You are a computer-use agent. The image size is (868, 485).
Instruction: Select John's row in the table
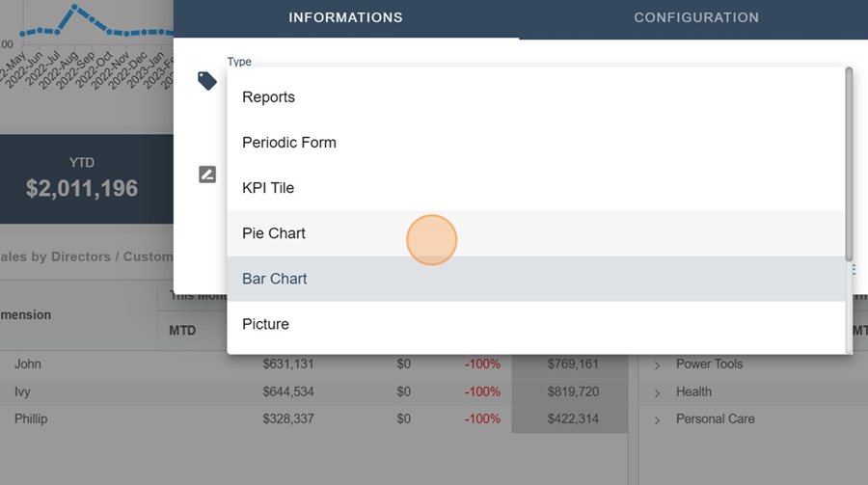click(29, 364)
